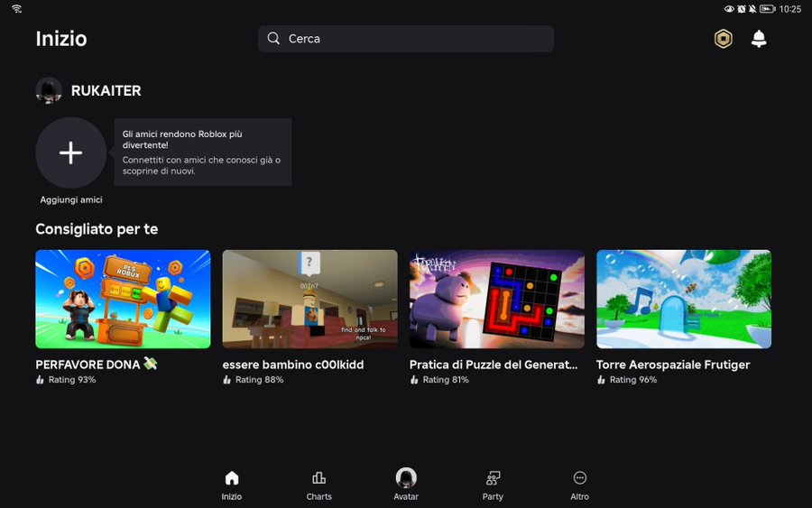Open the Robux balance icon
The height and width of the screenshot is (508, 812).
coord(723,39)
